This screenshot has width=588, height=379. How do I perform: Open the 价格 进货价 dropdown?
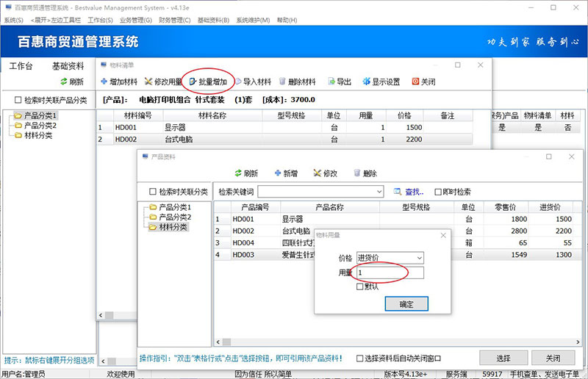pos(419,258)
